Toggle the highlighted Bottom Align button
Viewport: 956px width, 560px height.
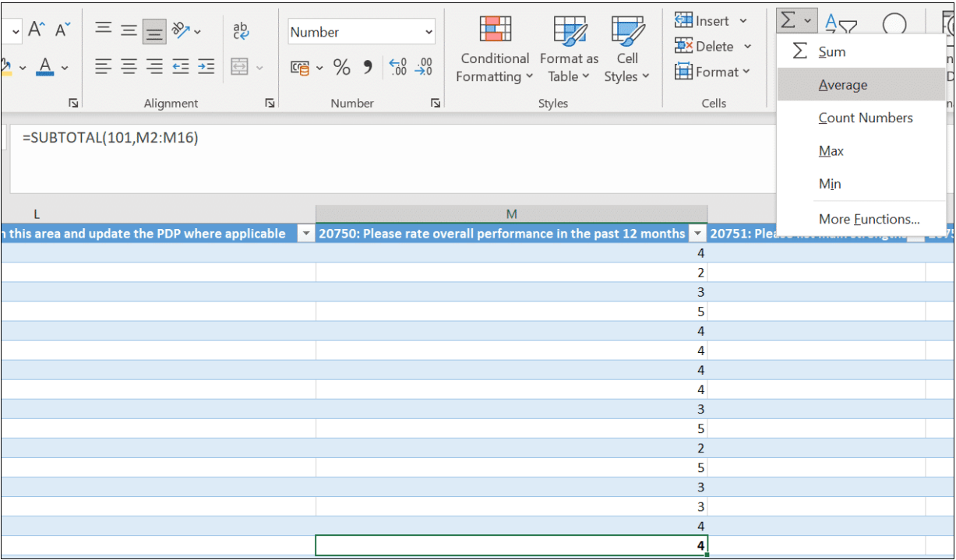coord(154,30)
